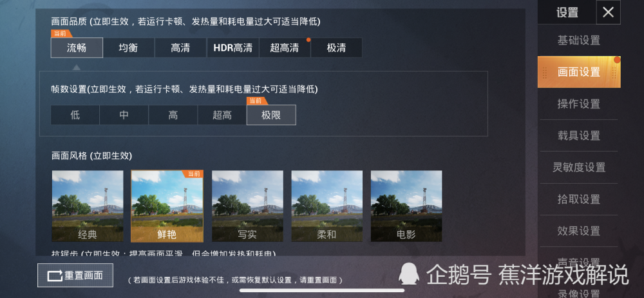Set frame rate to 高
644x298 pixels.
click(173, 115)
